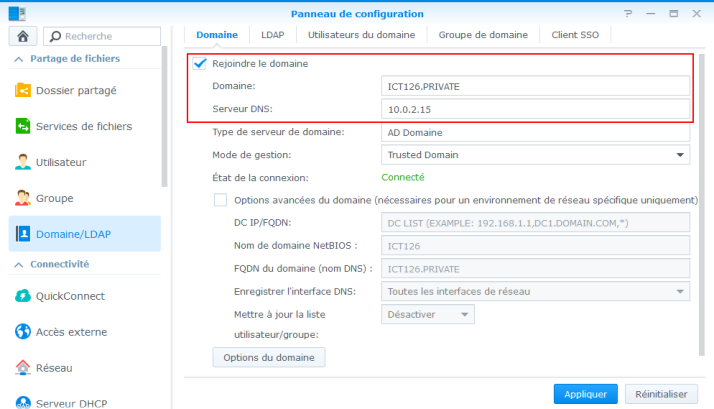Uncheck Rejoindre le domaine checkbox

pos(200,63)
